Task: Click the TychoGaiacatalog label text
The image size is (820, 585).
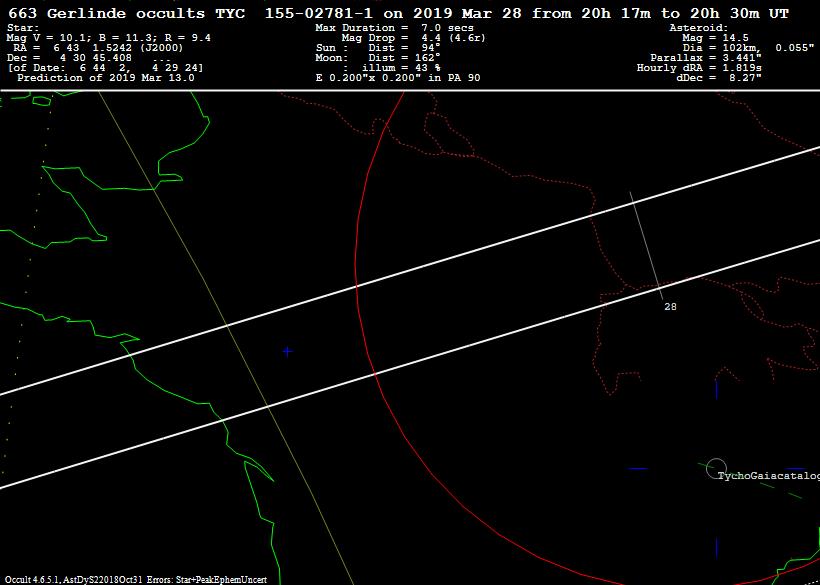Action: click(x=767, y=476)
